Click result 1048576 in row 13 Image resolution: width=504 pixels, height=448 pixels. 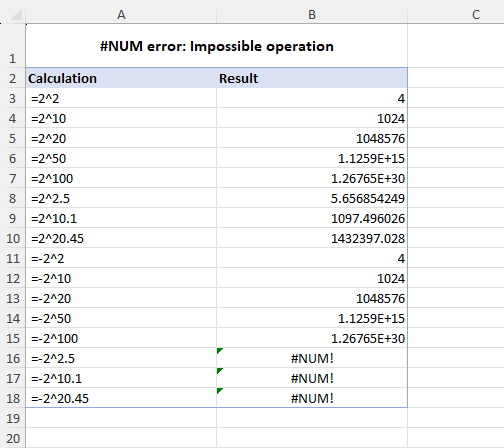[312, 298]
